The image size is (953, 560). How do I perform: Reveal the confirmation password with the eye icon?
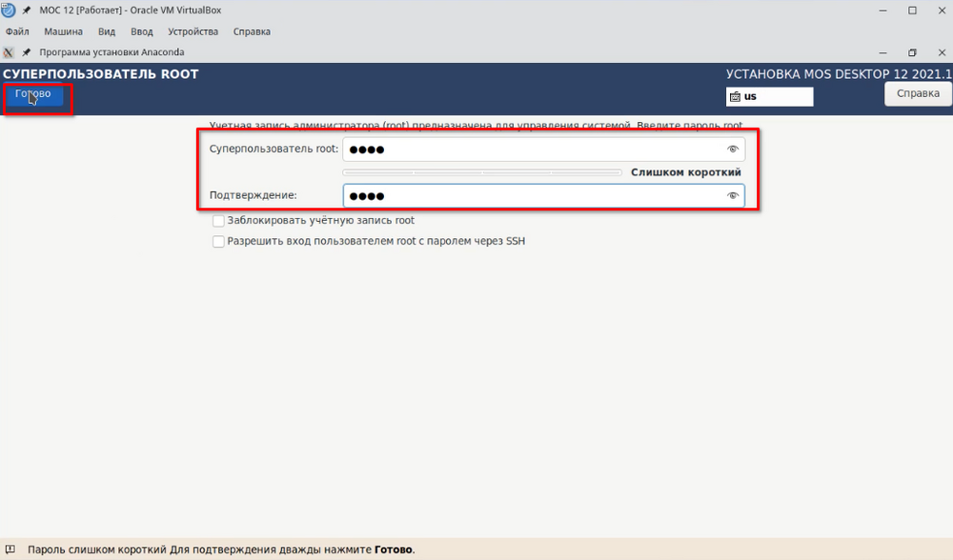(733, 196)
